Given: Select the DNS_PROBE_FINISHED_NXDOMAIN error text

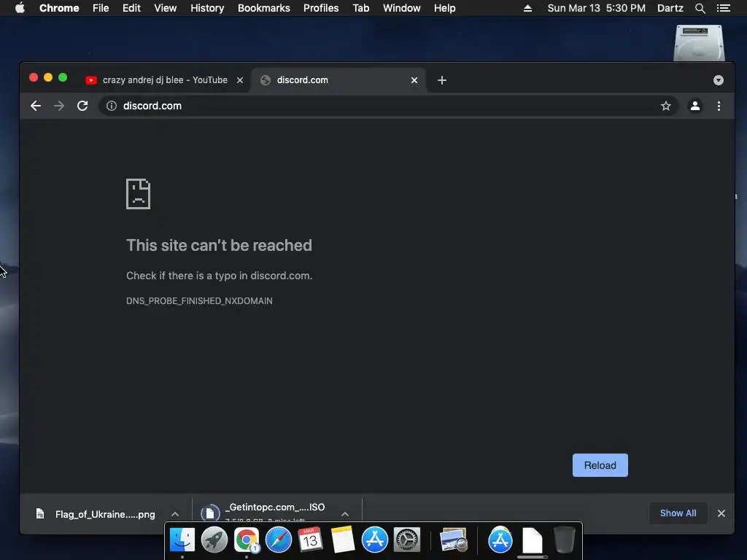Looking at the screenshot, I should click(199, 301).
